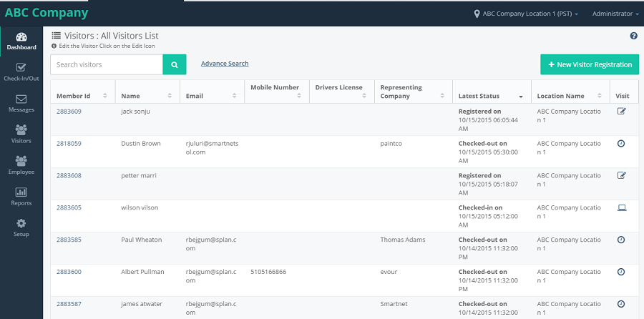Open member id 2883587
Screen dimensions: 644x319
click(x=69, y=304)
